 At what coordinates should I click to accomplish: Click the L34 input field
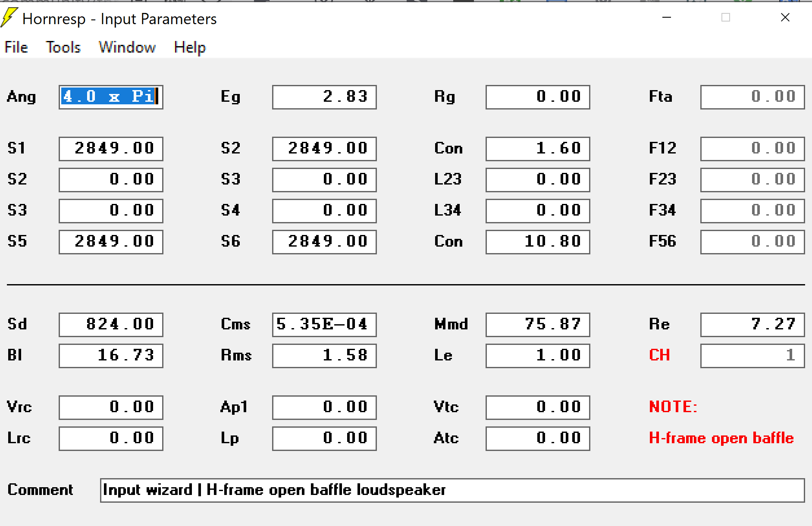point(538,211)
